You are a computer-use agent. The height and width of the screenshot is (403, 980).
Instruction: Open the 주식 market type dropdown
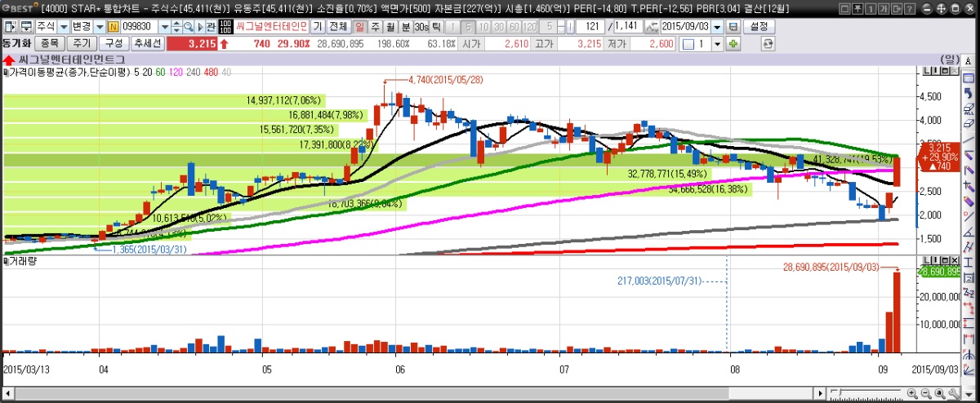click(64, 26)
